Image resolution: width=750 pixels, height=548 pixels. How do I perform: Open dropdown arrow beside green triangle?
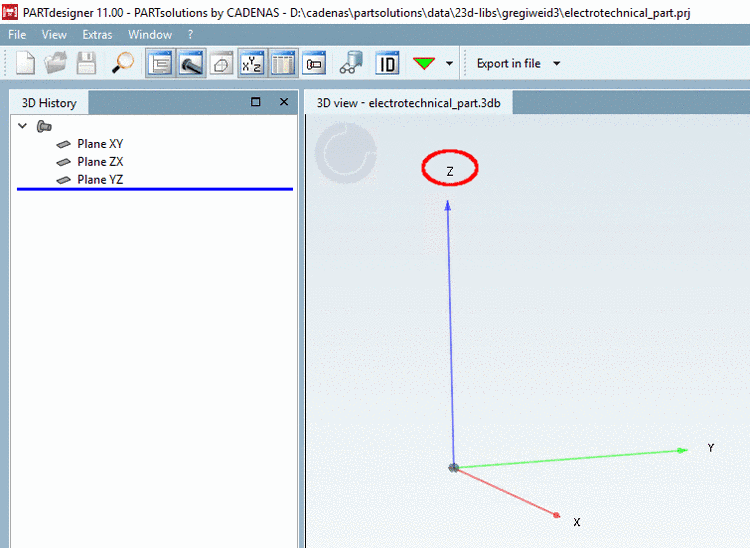coord(449,63)
